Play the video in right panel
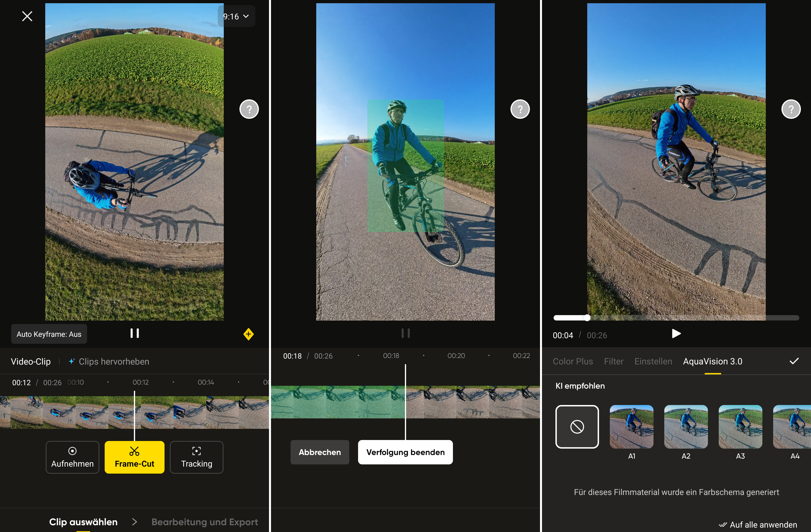 pyautogui.click(x=676, y=333)
